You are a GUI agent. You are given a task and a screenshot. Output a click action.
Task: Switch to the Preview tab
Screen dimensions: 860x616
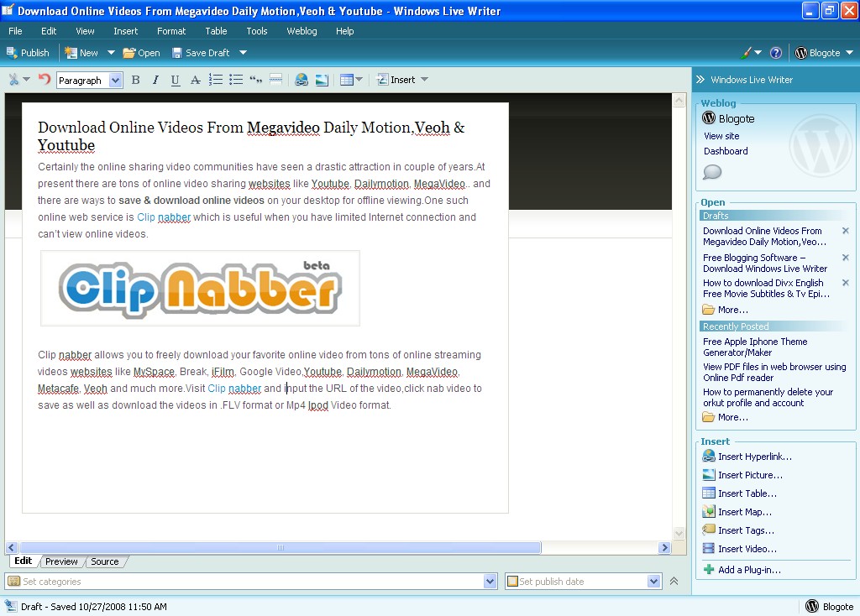[61, 561]
